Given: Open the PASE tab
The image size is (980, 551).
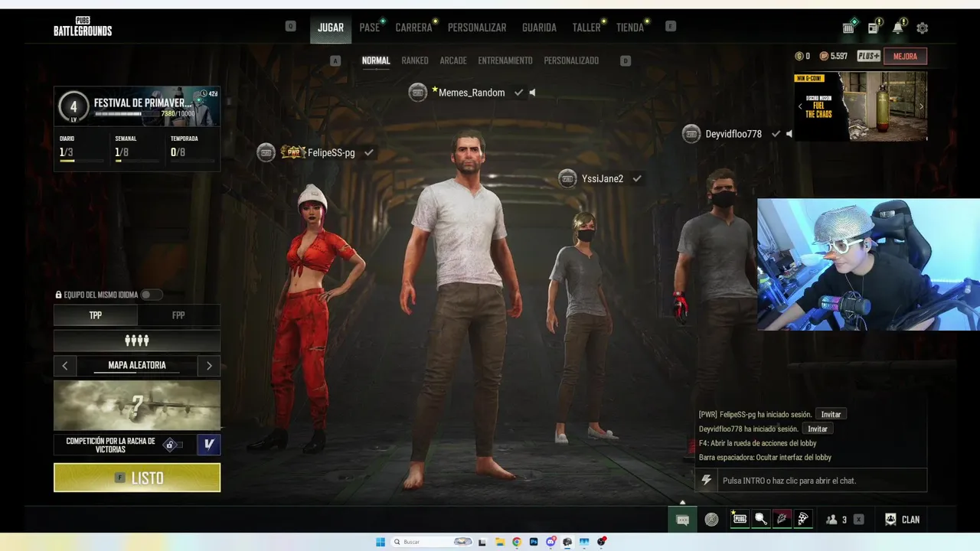Looking at the screenshot, I should click(370, 28).
